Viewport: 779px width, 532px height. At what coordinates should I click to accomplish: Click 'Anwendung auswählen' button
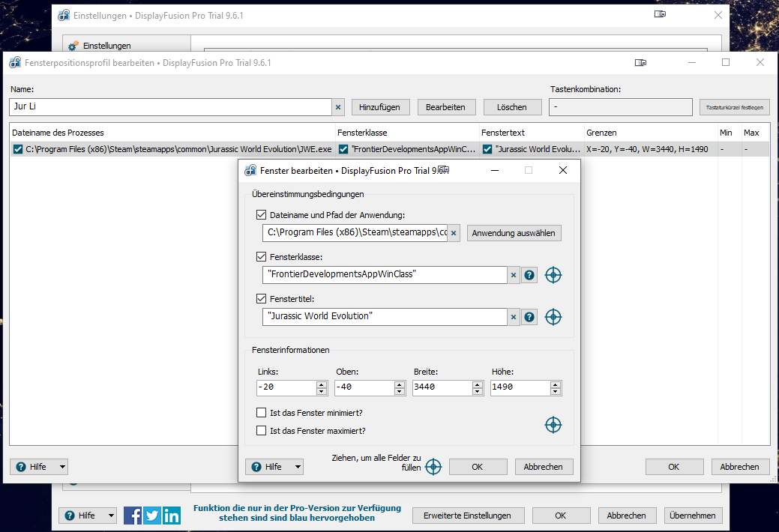point(514,233)
